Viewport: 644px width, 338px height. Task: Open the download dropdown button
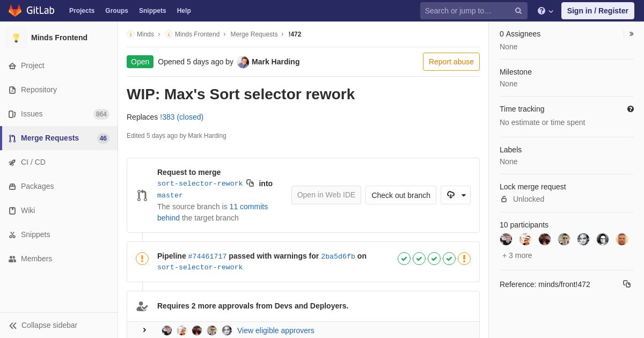coord(456,195)
